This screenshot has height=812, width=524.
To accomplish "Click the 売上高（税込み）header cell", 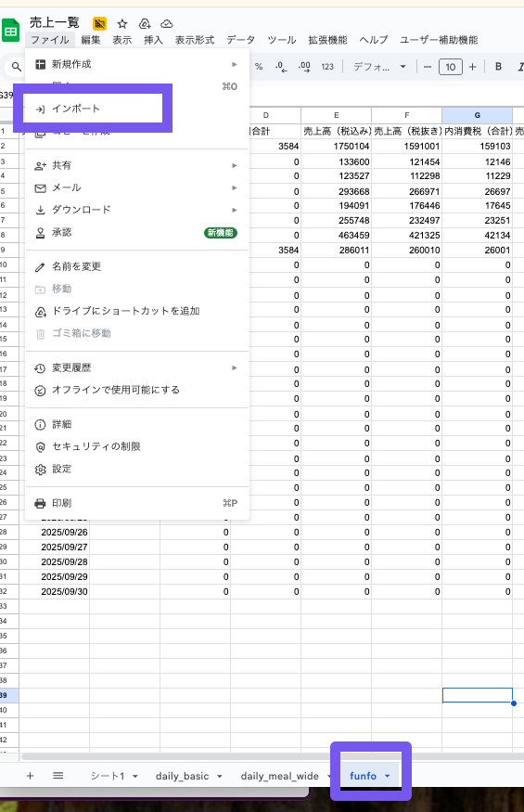I will pos(337,131).
